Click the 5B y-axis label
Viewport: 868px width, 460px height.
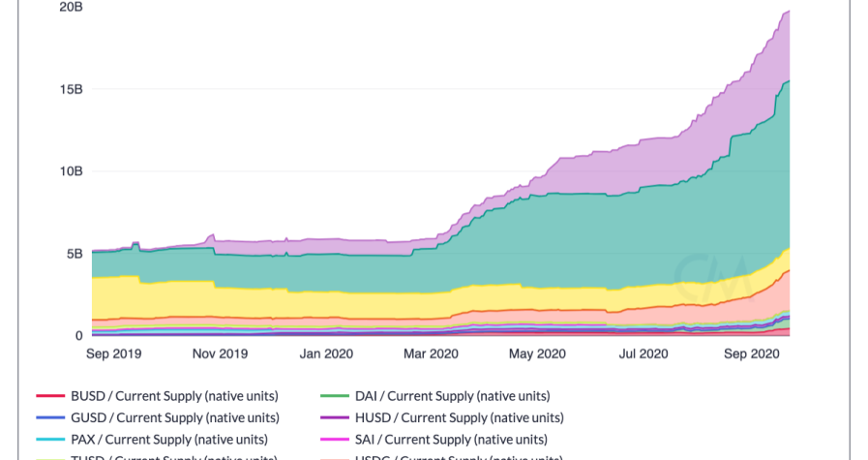click(75, 254)
